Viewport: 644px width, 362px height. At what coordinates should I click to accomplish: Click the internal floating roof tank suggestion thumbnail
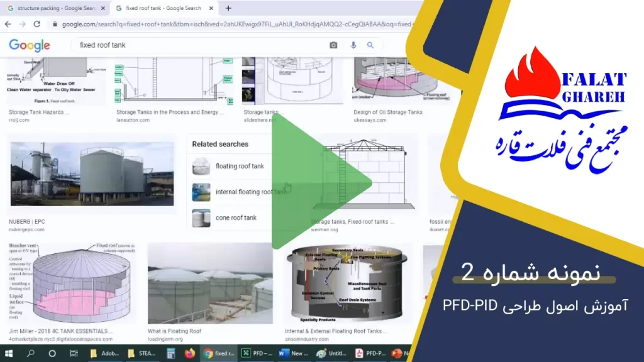point(201,192)
